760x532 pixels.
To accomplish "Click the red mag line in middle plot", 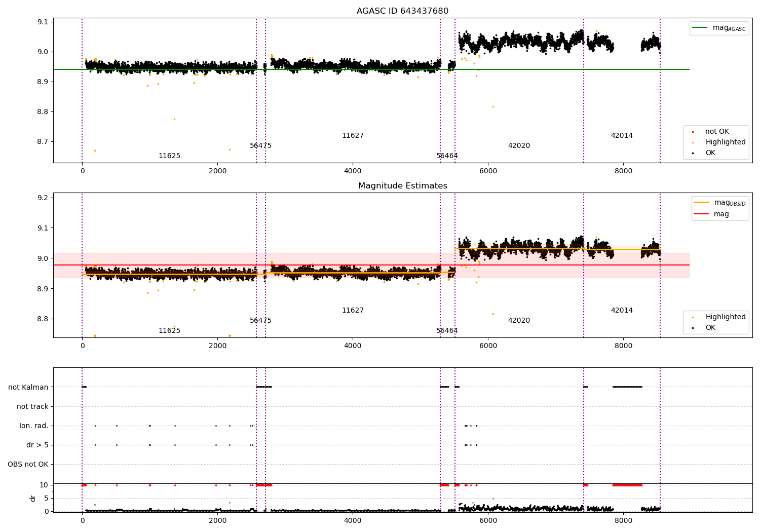I will 371,265.
